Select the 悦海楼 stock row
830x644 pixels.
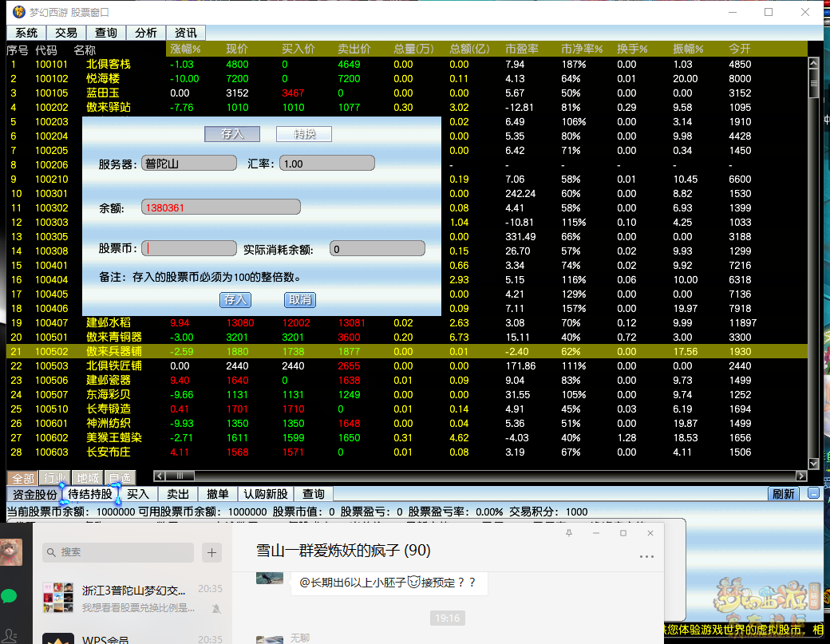(406, 78)
